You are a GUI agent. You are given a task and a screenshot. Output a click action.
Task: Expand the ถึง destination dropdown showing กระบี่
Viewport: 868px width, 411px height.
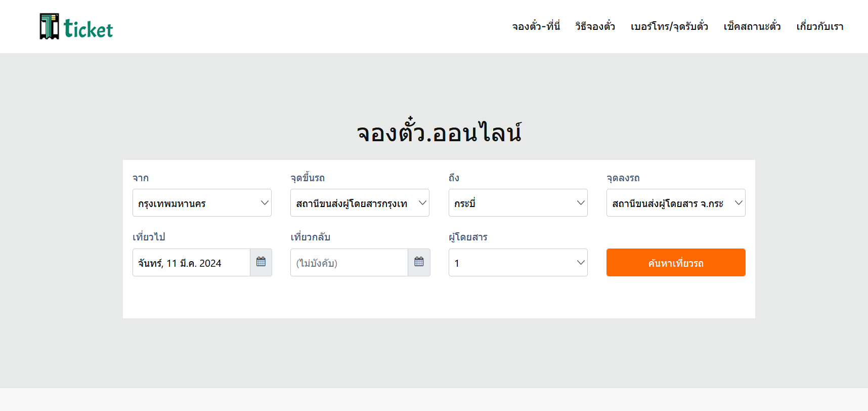(518, 203)
